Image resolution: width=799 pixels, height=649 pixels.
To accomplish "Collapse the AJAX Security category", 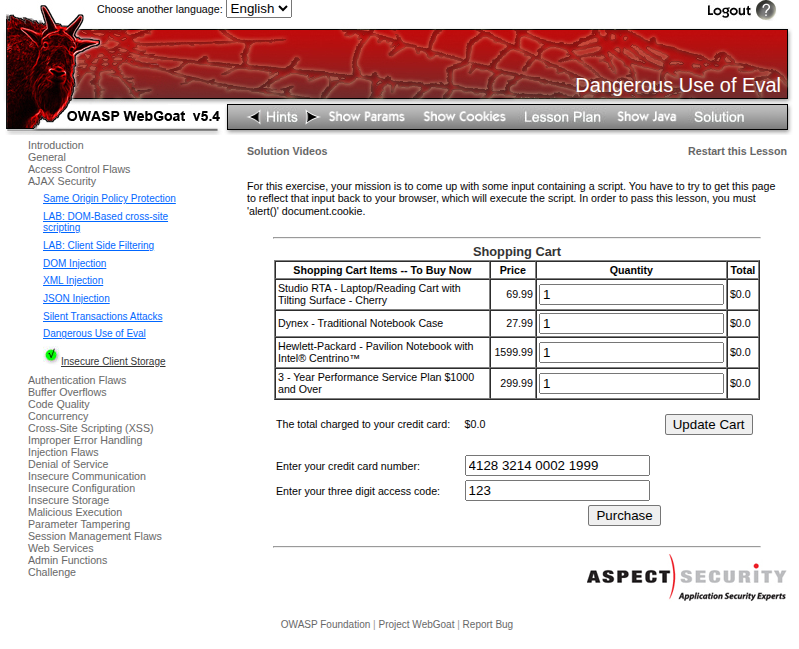I will point(62,181).
